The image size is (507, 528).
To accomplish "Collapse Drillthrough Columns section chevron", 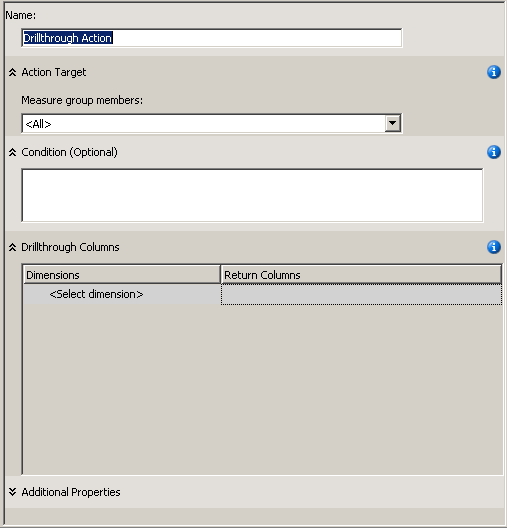I will click(12, 247).
